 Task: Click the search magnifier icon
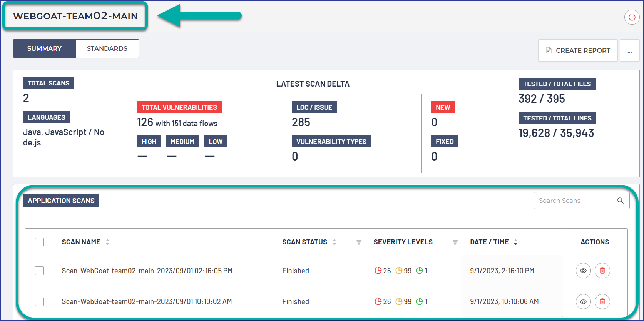(620, 201)
